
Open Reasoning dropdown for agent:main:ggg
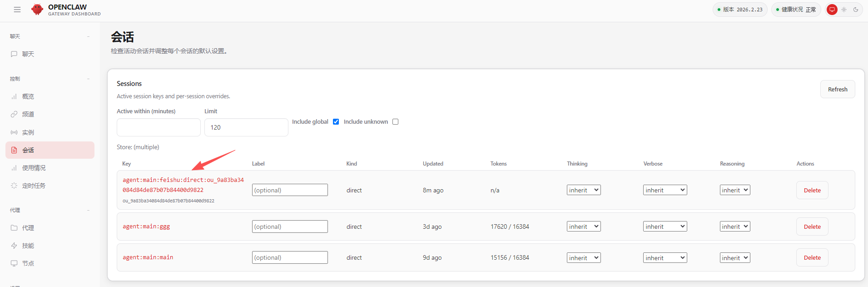coord(735,227)
